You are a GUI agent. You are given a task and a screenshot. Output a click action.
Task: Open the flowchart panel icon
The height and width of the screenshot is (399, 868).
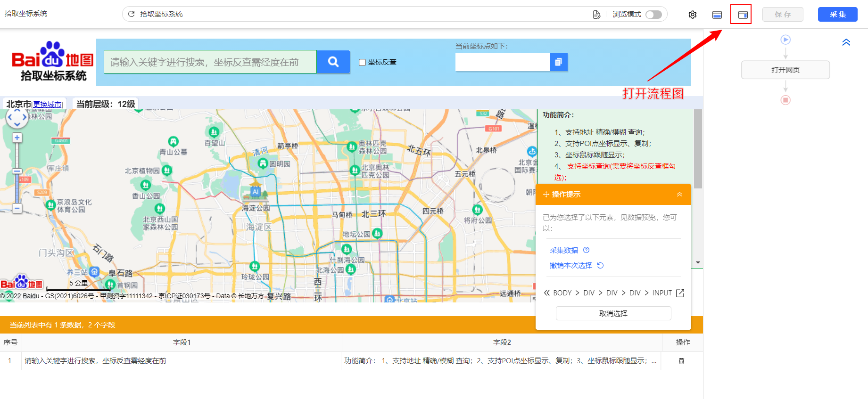(743, 15)
